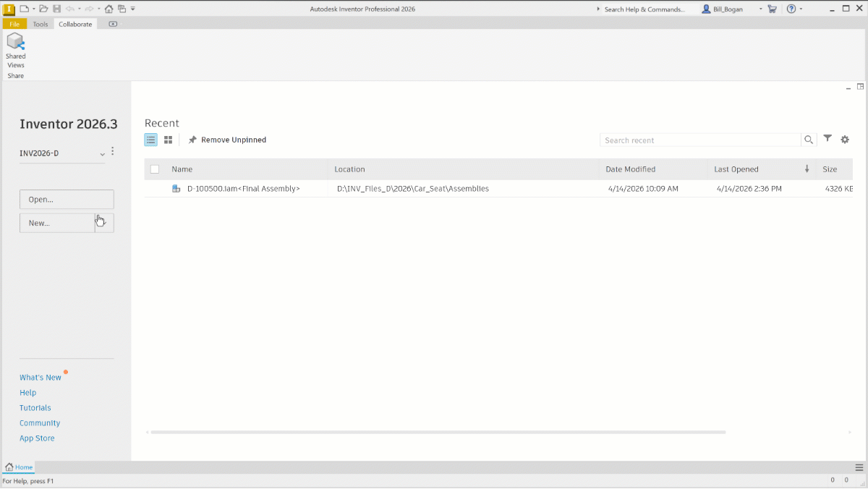Image resolution: width=868 pixels, height=489 pixels.
Task: Click the Save disk icon in quick access toolbar
Action: tap(57, 9)
